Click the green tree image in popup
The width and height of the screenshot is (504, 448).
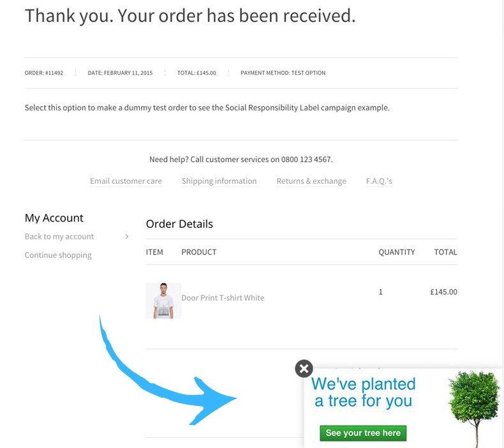(473, 405)
